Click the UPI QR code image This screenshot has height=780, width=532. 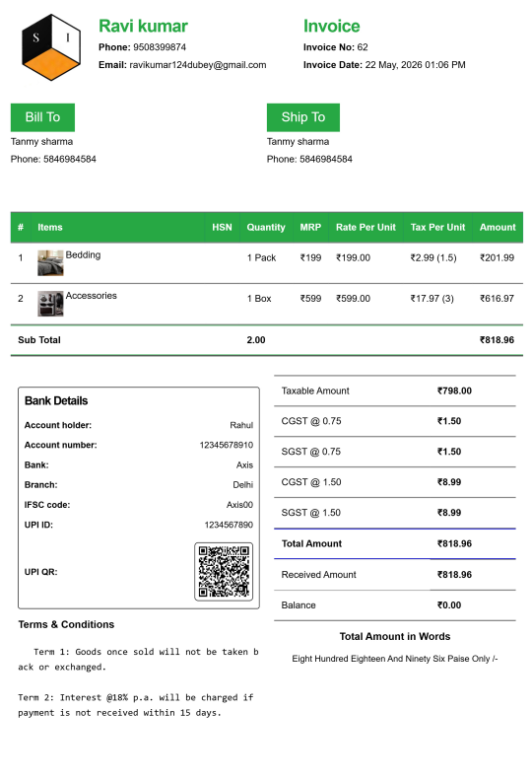click(224, 572)
